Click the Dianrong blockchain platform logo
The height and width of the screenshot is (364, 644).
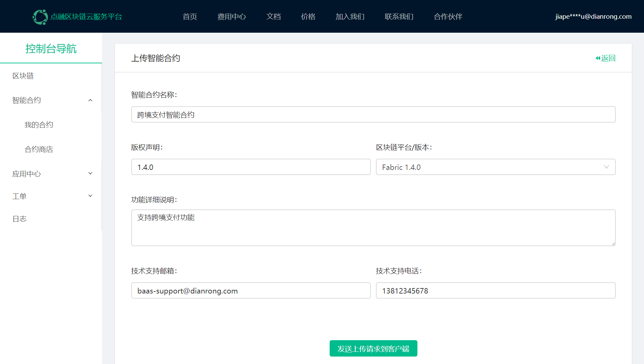[x=77, y=17]
